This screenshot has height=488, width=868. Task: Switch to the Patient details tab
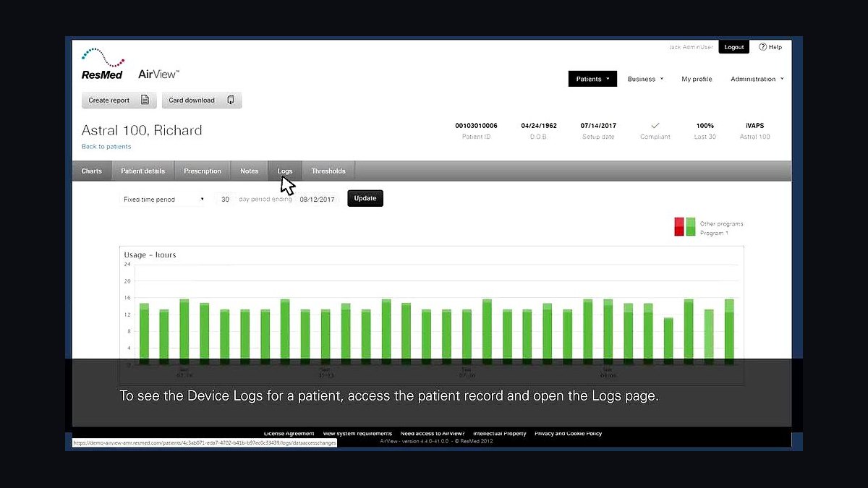pyautogui.click(x=142, y=171)
